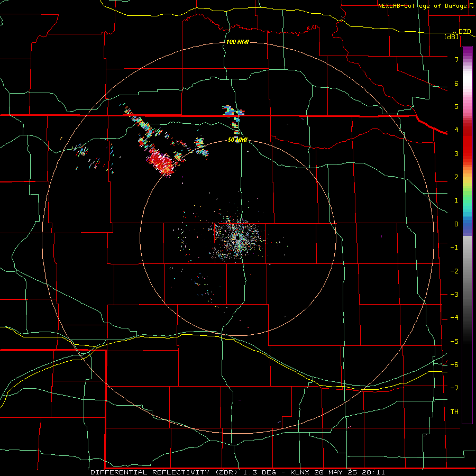Click the -6 value on the color scale
Viewport: 476px width, 476px height.
point(454,364)
